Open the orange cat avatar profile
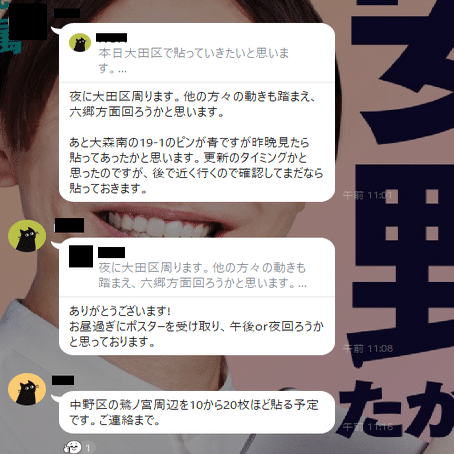 pos(27,389)
